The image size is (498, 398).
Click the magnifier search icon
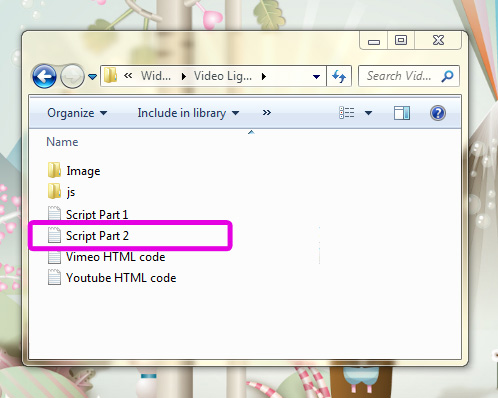tap(447, 76)
